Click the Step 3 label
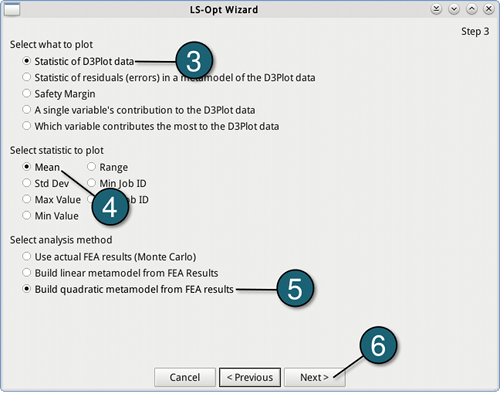Viewport: 500px width, 394px height. point(475,31)
